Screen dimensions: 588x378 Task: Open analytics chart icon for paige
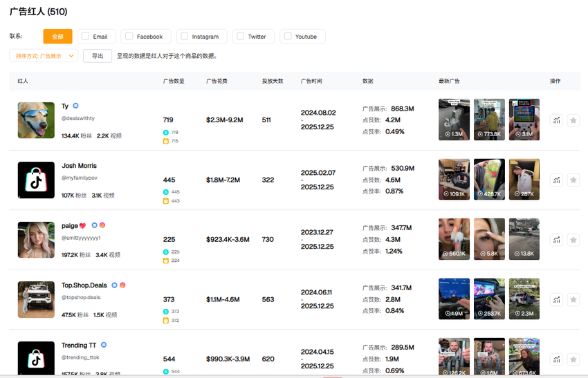click(x=556, y=240)
